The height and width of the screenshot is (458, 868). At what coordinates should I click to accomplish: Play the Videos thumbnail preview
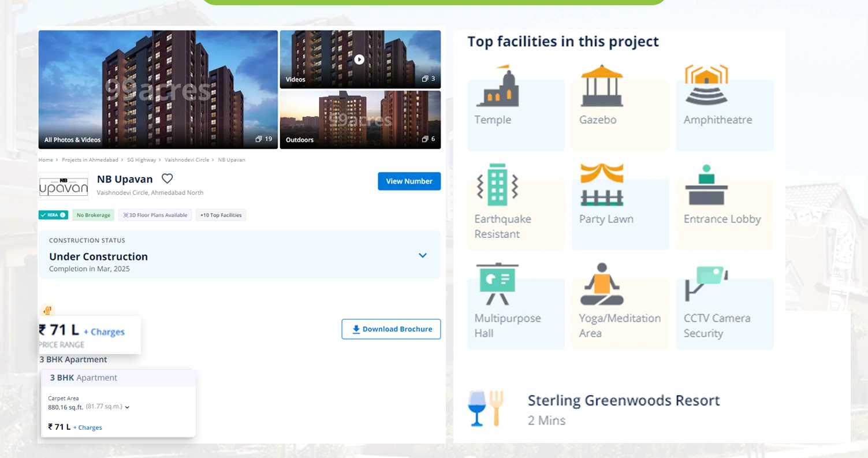coord(360,59)
